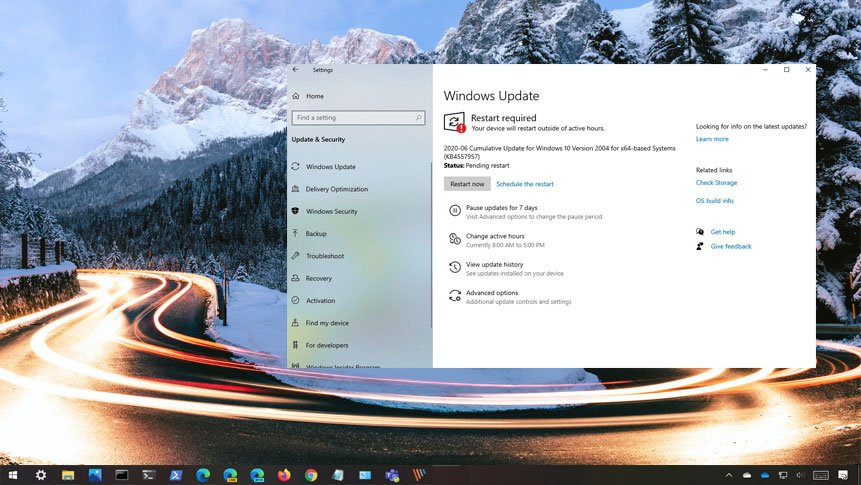Click the Get help icon

pos(701,232)
